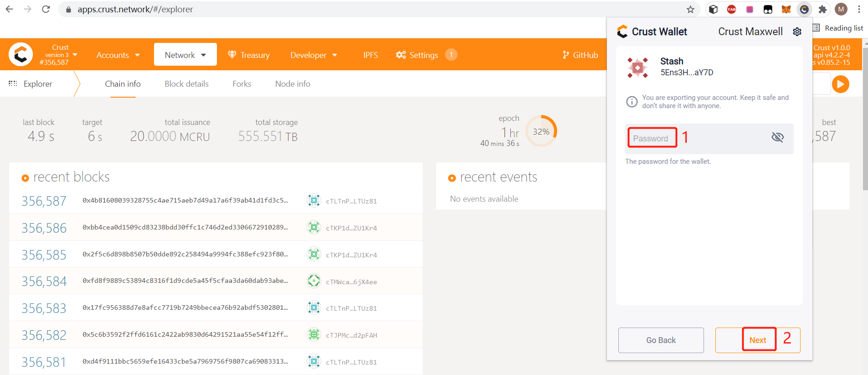Click the Crust Maxwell network label

[750, 31]
